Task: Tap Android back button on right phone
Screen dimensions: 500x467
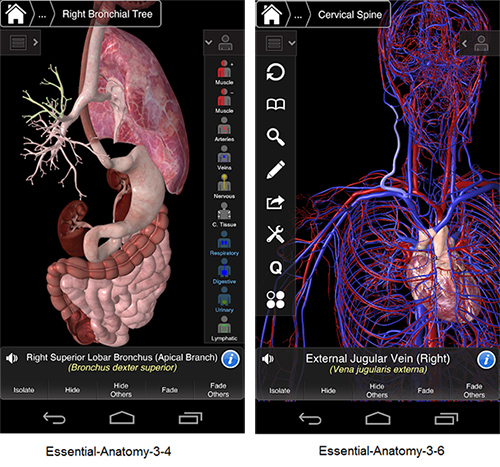Action: [310, 419]
